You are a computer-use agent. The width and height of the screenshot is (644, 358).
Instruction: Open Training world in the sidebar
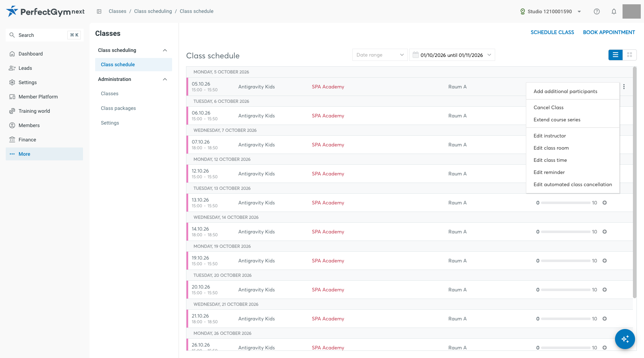click(44, 111)
